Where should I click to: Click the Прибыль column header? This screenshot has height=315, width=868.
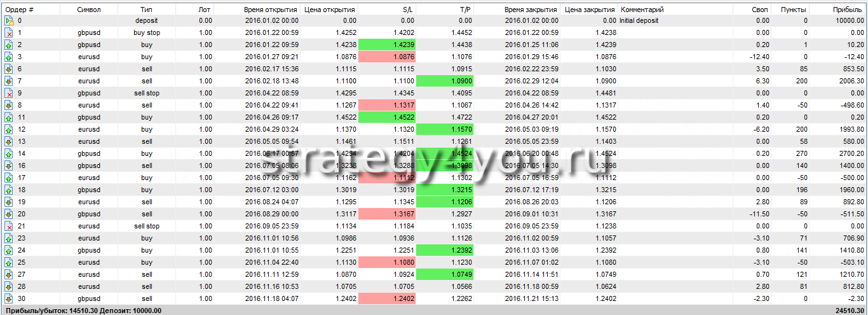pyautogui.click(x=847, y=10)
